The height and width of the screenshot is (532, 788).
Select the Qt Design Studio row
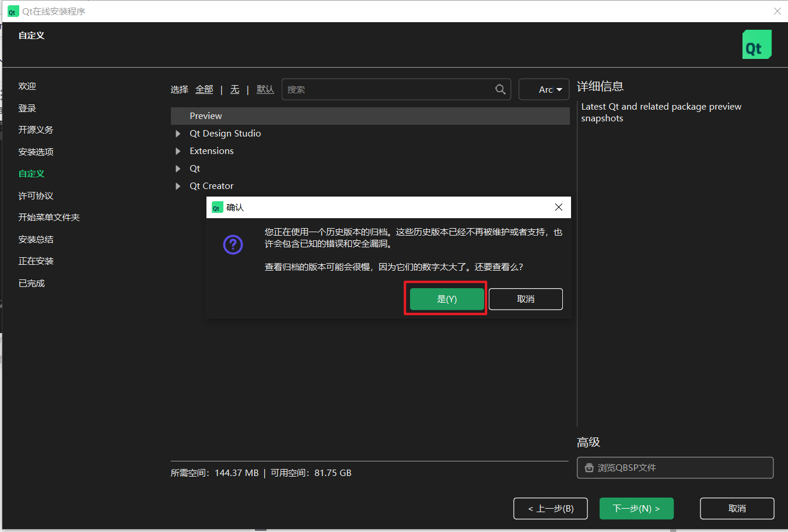point(370,134)
